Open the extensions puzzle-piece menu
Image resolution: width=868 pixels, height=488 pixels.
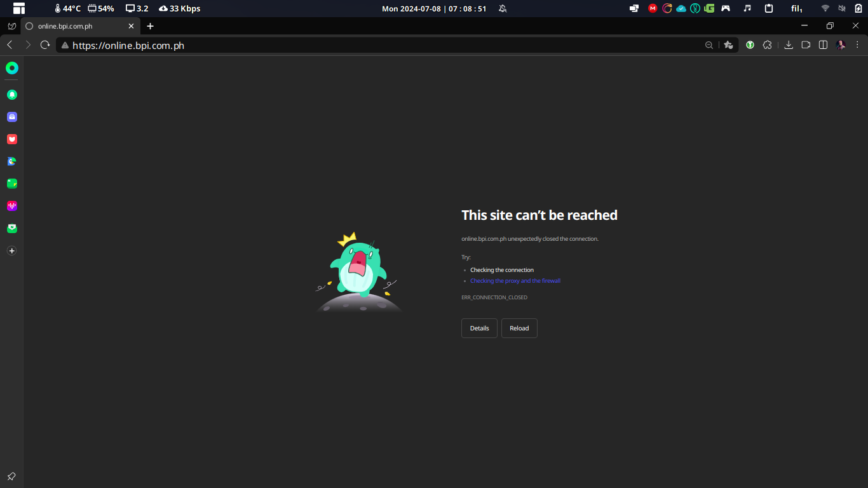pos(768,45)
